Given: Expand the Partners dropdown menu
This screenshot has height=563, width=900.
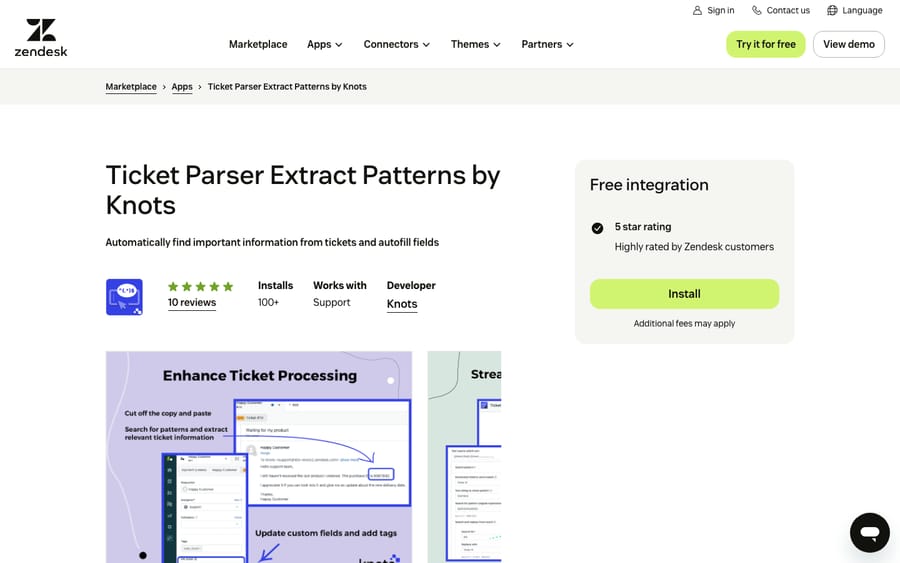Looking at the screenshot, I should (547, 44).
